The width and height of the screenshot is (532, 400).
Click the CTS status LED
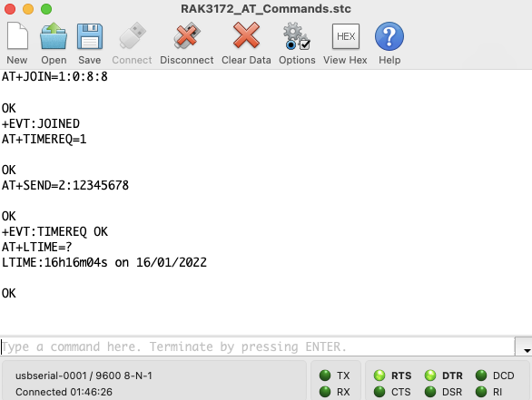pos(379,392)
